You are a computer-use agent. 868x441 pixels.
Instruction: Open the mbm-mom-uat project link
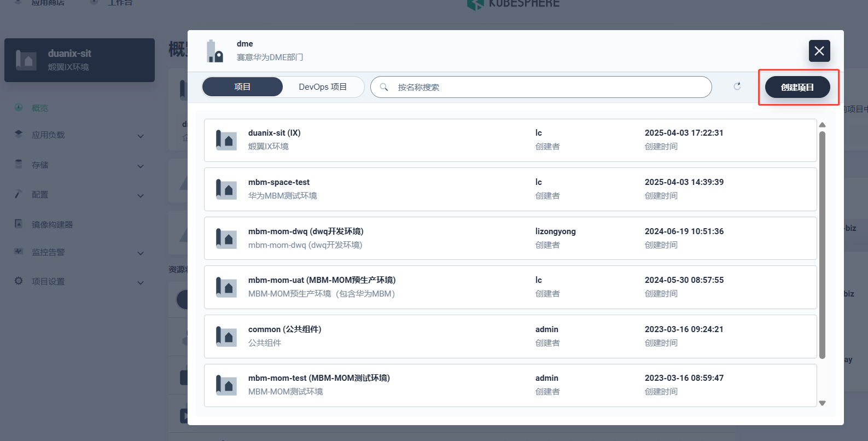tap(322, 280)
